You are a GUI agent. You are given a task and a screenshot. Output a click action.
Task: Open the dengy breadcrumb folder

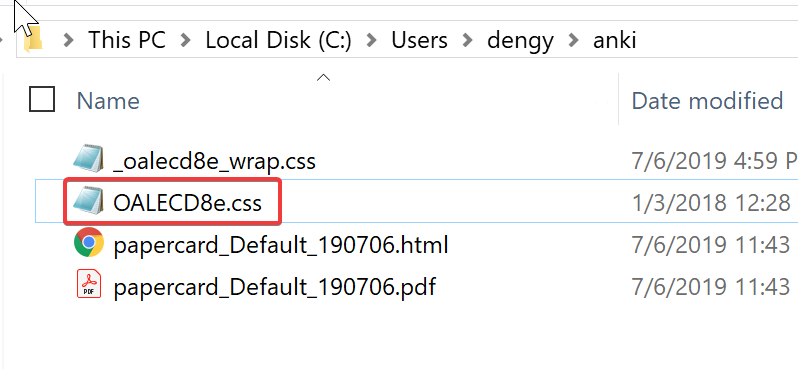(520, 41)
